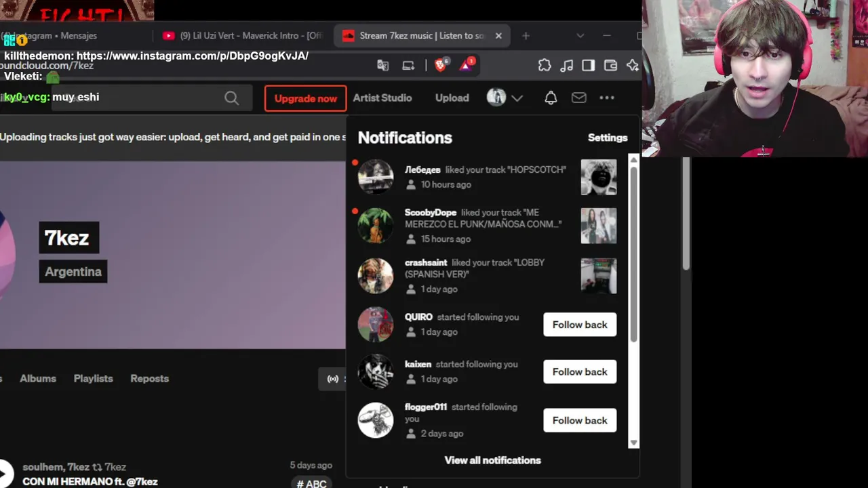Follow back QUIRO
Image resolution: width=868 pixels, height=488 pixels.
(580, 325)
